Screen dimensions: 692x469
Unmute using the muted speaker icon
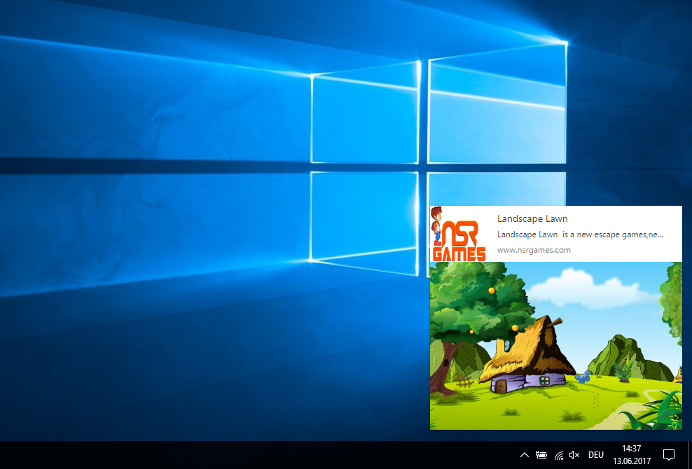(574, 455)
